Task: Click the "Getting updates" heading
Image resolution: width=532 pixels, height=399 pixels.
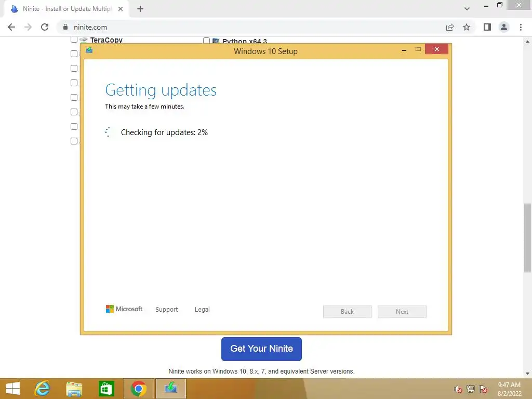Action: 161,90
